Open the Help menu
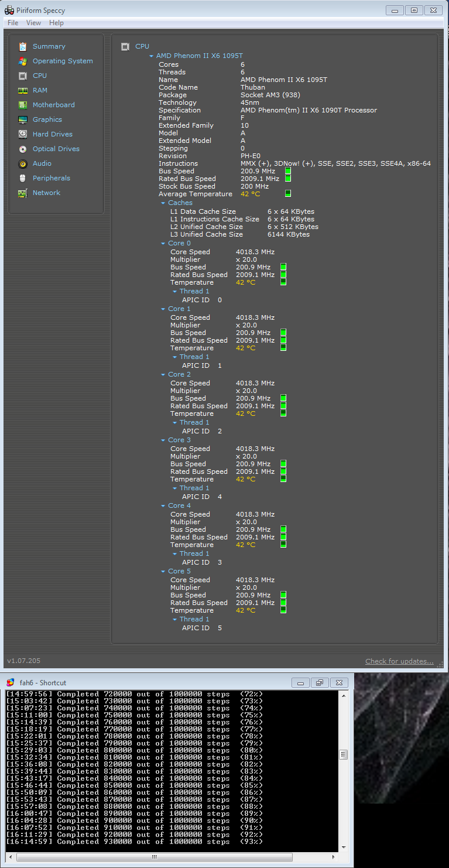The height and width of the screenshot is (868, 449). coord(56,23)
